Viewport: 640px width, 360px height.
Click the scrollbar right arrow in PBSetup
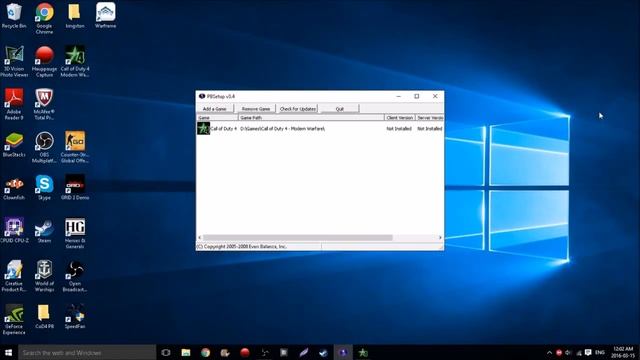(440, 238)
